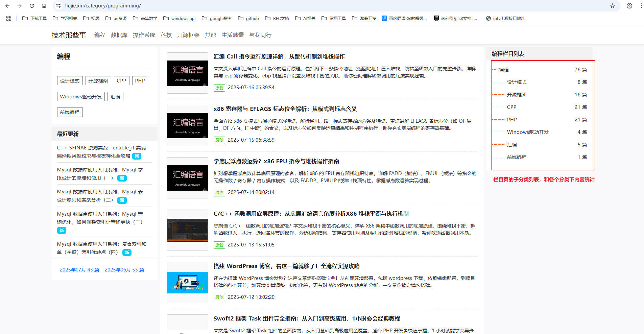Open google搜索 bookmark folder
The height and width of the screenshot is (334, 644).
point(217,18)
